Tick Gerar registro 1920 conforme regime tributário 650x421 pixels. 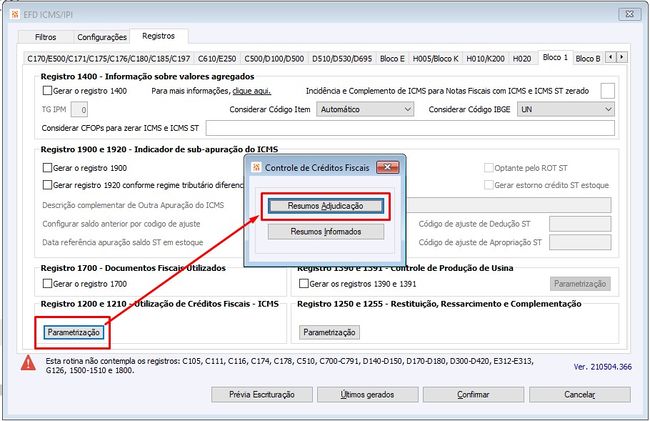[48, 185]
